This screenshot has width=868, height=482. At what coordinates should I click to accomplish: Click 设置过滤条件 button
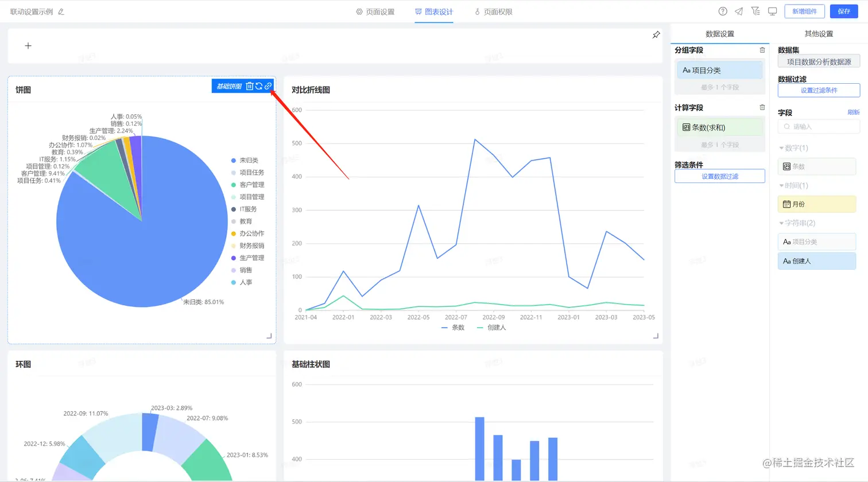[819, 90]
